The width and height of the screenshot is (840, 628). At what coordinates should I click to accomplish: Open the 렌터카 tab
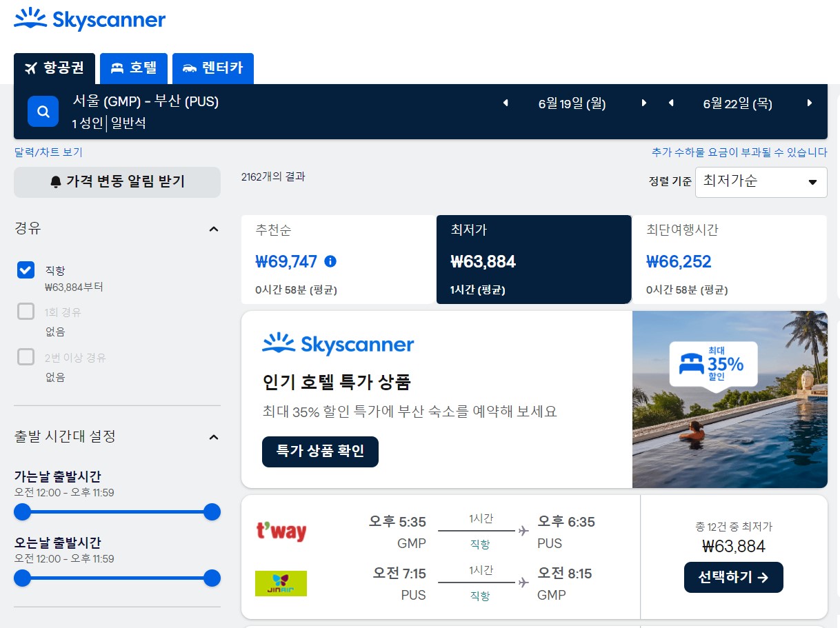[x=212, y=68]
